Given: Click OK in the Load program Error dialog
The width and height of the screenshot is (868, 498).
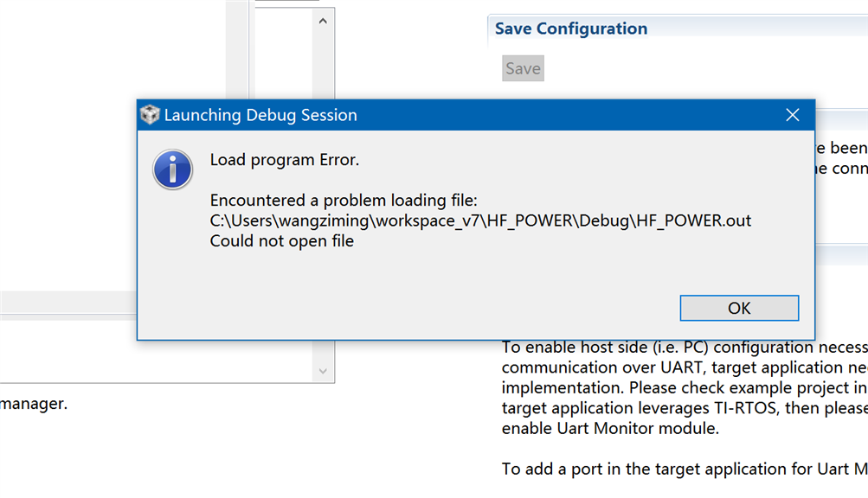Looking at the screenshot, I should [739, 308].
